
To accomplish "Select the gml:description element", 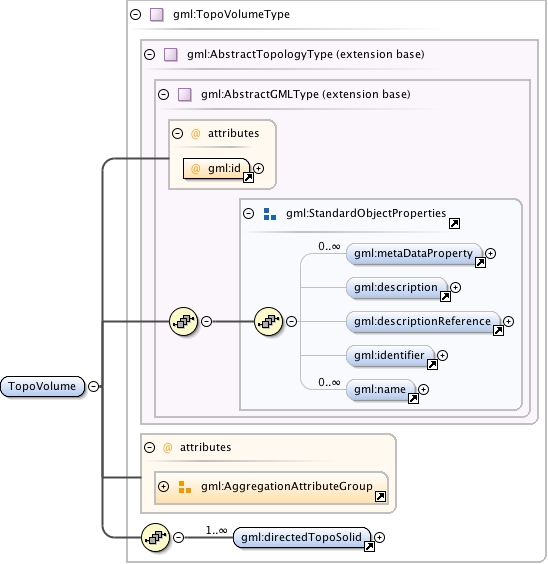I will 396,287.
